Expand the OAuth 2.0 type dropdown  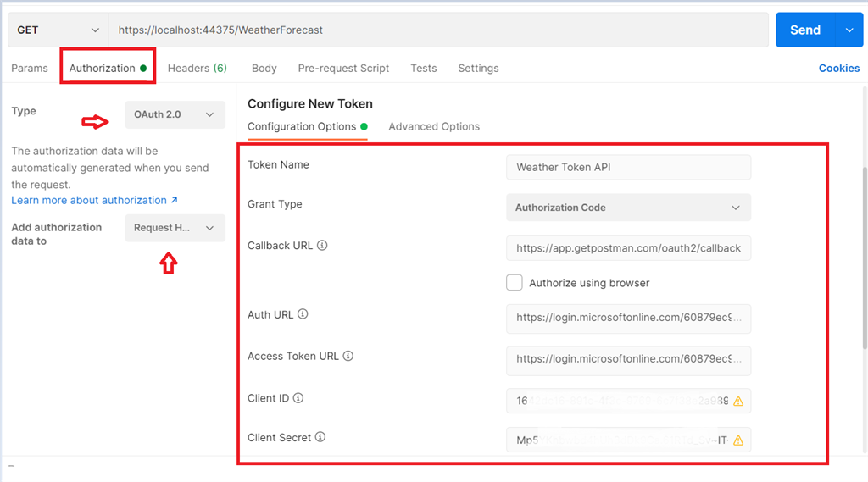[175, 114]
